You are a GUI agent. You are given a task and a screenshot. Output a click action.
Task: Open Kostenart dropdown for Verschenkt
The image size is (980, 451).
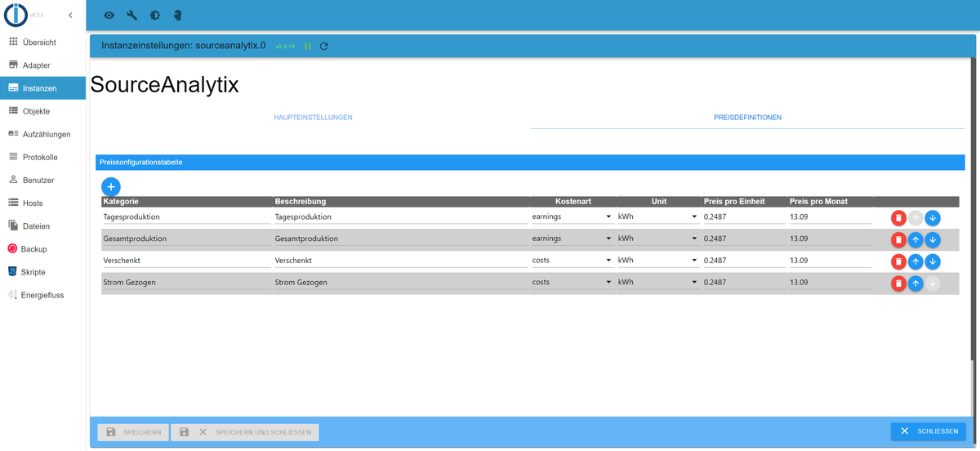572,260
